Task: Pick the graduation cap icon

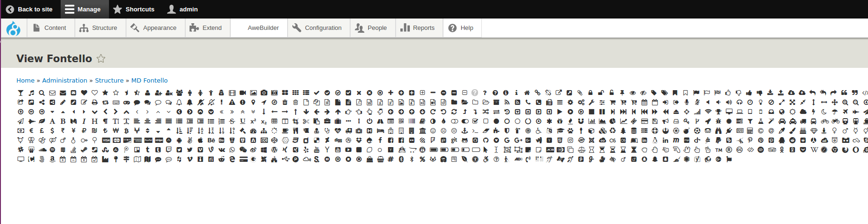Action: click(561, 131)
